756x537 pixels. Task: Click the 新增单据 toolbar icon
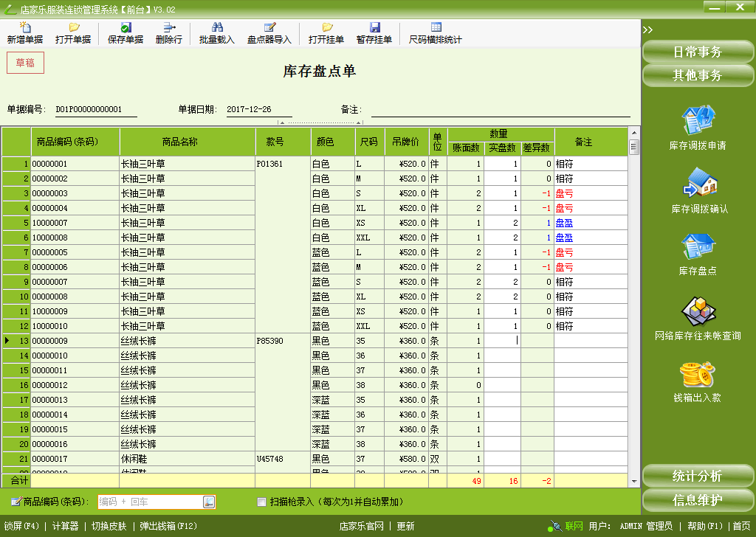coord(24,32)
